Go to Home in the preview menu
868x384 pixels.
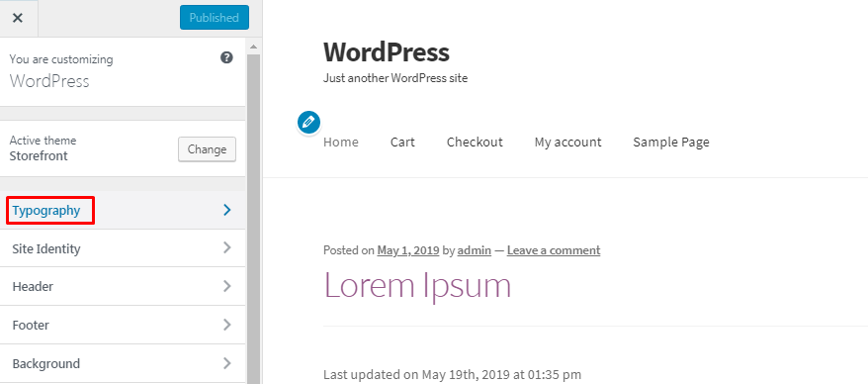pos(341,142)
